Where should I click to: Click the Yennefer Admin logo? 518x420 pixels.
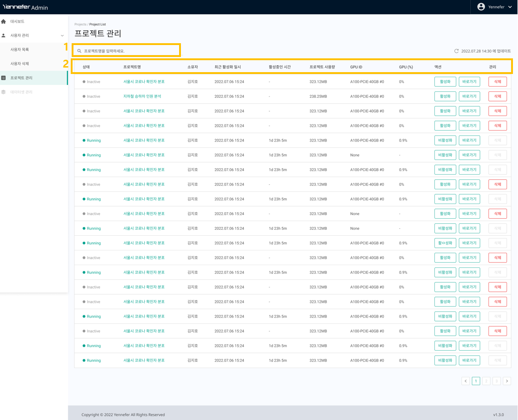pos(25,7)
